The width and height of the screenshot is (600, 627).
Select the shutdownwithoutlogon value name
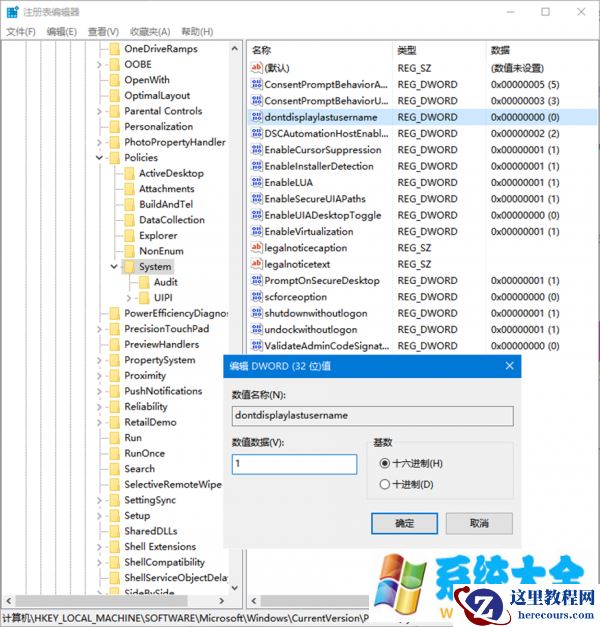[x=316, y=313]
